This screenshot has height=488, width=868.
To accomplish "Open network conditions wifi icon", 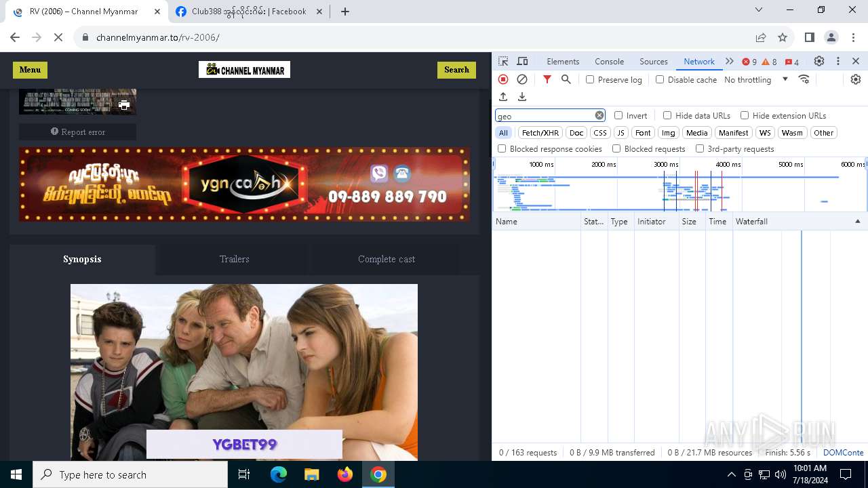I will coord(804,79).
